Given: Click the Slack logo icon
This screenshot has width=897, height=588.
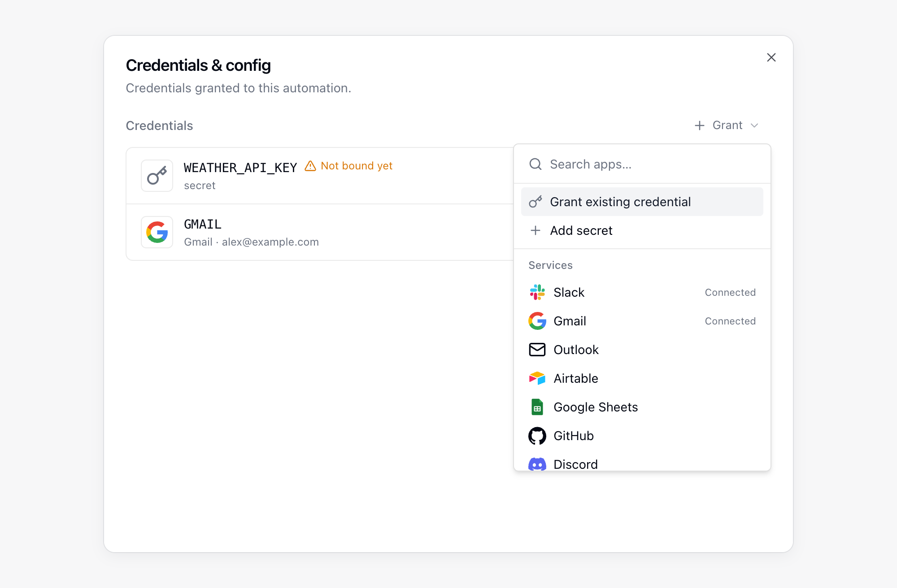Looking at the screenshot, I should [537, 292].
